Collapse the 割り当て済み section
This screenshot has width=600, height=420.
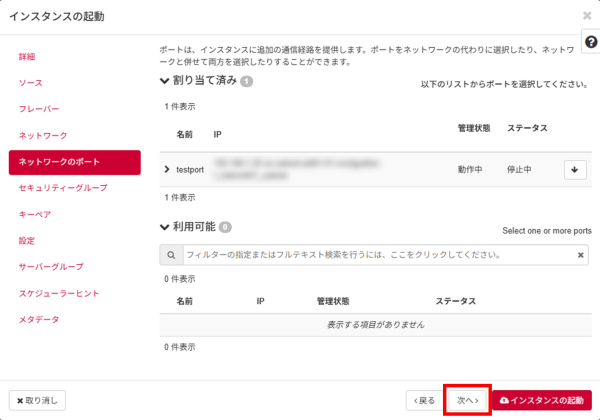[165, 80]
